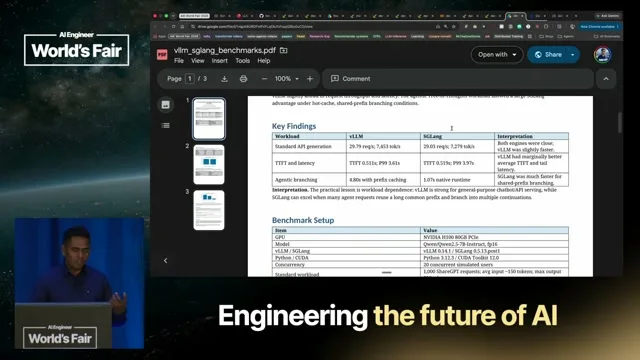Screen dimensions: 640x360
Task: Click the red PDF file type icon
Action: pos(162,54)
